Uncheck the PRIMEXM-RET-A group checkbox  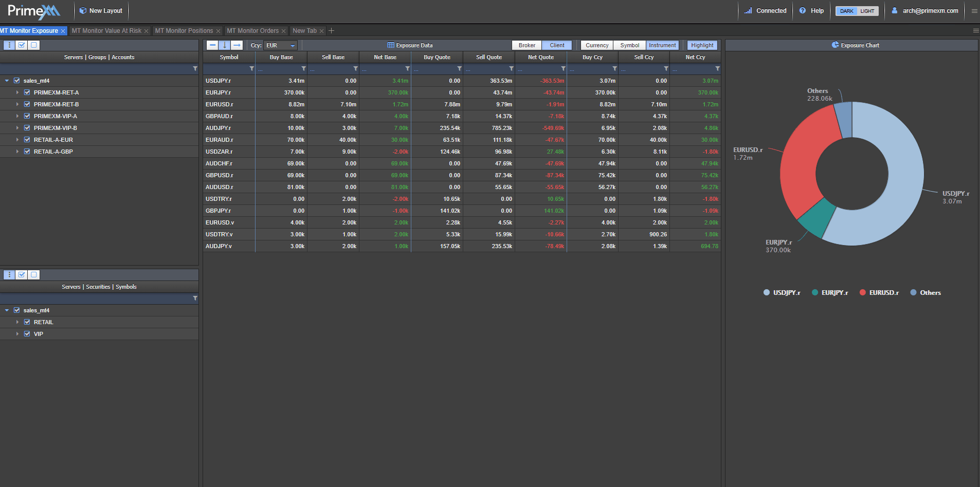[x=27, y=92]
